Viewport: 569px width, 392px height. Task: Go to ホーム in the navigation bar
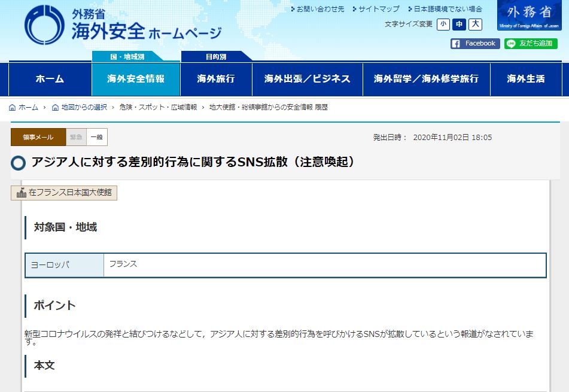[50, 79]
